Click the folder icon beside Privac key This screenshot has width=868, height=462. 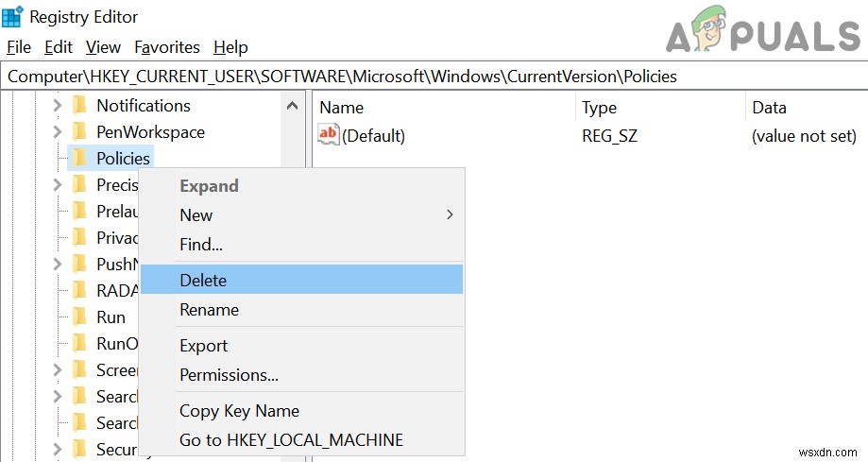click(x=80, y=238)
